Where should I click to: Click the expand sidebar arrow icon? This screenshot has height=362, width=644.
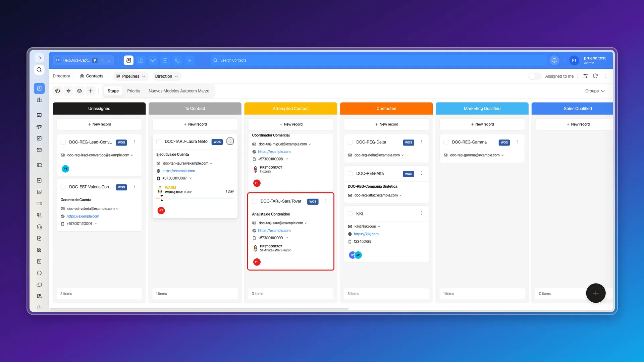pos(39,58)
